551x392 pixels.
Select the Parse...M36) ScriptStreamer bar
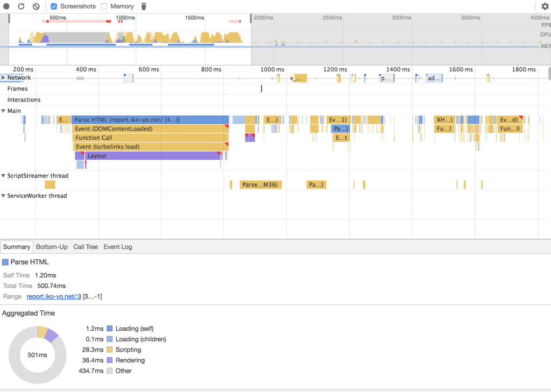click(x=261, y=185)
